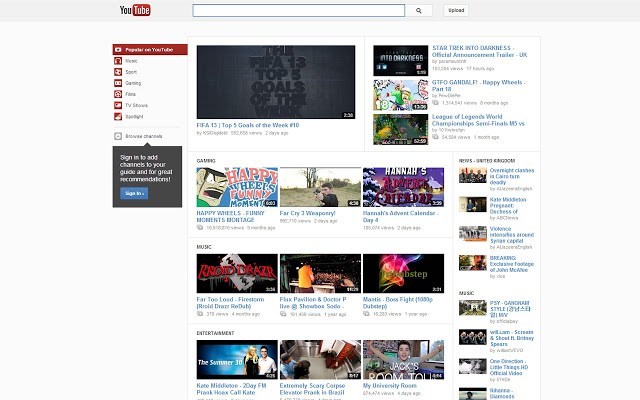Open Flux Pavilion live thumbnail
Screen dimensions: 640x400
[320, 273]
